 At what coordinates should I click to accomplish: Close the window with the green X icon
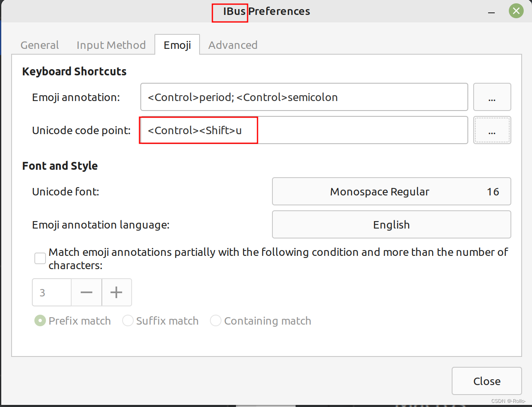point(516,11)
